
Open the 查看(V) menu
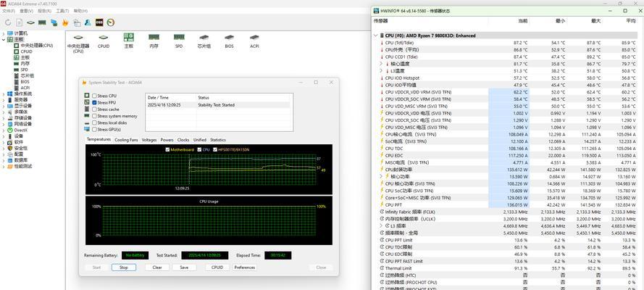[x=27, y=11]
